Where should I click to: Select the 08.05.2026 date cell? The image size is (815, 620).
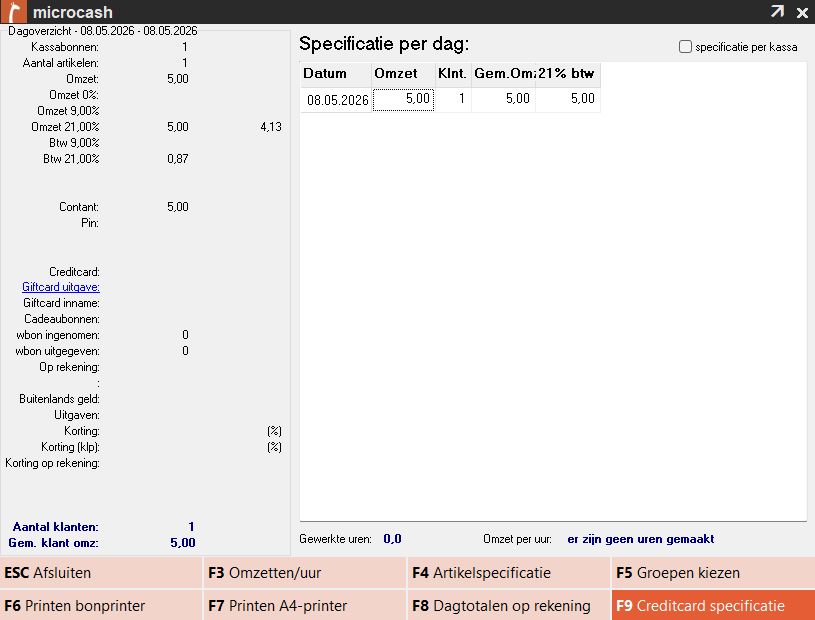tap(336, 100)
